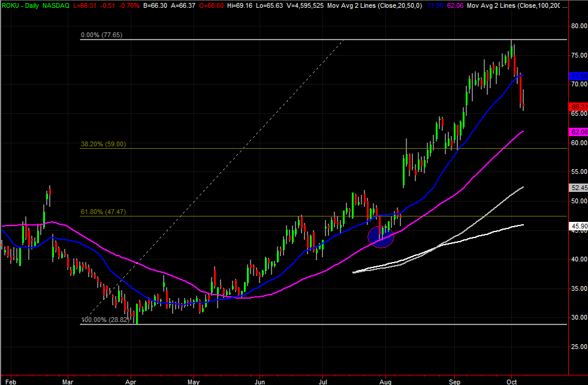Click the Jul label on date axis
588x385 pixels.
point(324,380)
